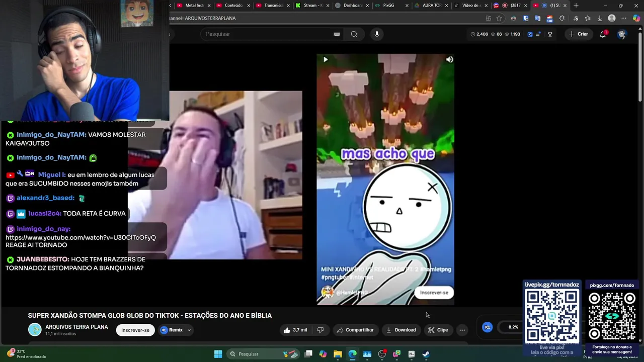Search by voice with microphone icon
644x362 pixels.
point(377,34)
